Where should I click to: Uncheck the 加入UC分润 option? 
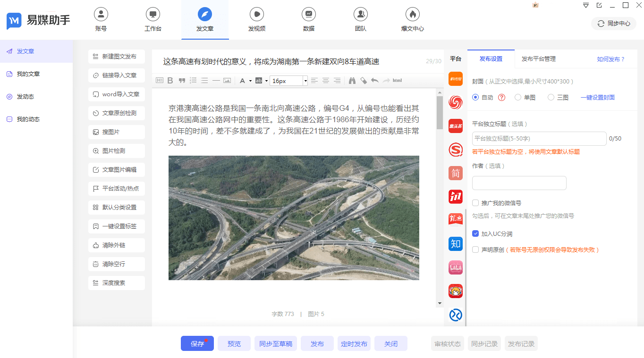pyautogui.click(x=475, y=233)
